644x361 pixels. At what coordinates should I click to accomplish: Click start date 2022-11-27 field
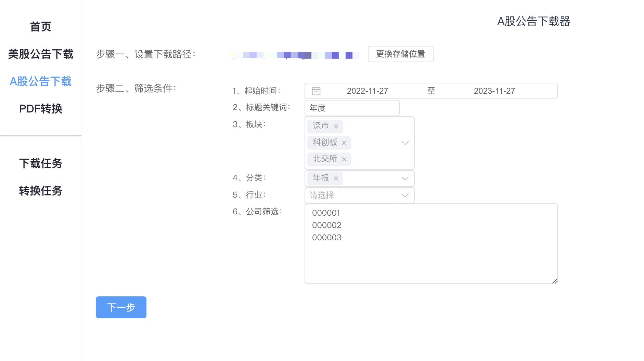pyautogui.click(x=368, y=91)
